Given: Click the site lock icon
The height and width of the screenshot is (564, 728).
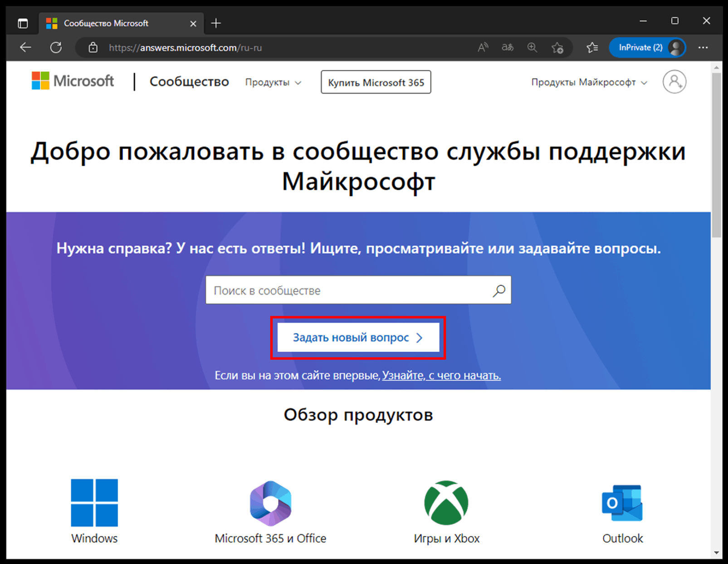Looking at the screenshot, I should [x=93, y=48].
